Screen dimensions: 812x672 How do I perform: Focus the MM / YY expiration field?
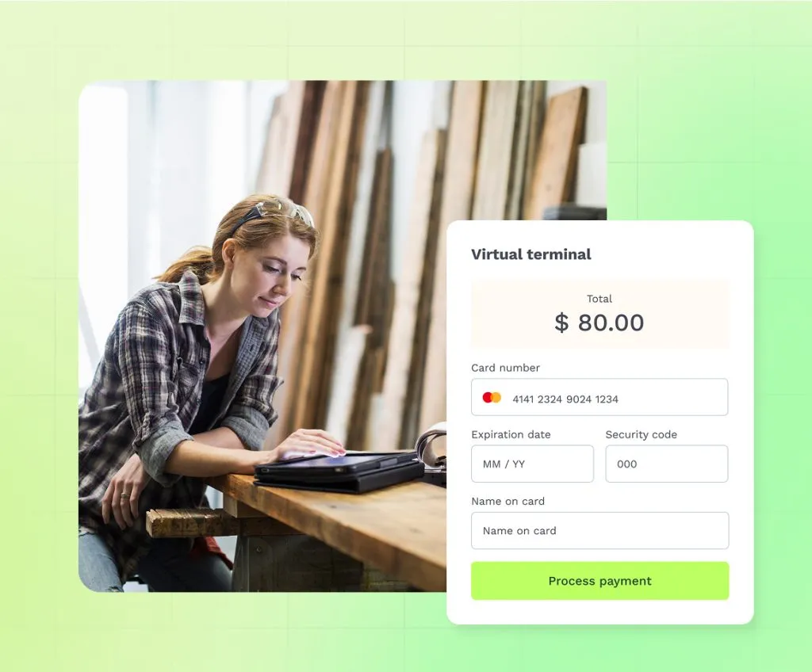532,464
